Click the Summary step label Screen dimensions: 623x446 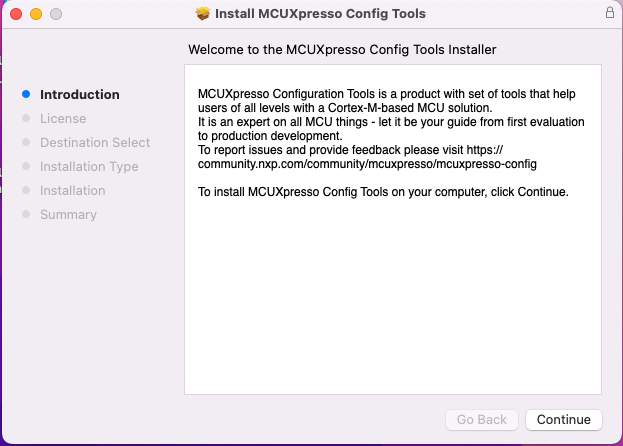coord(68,214)
